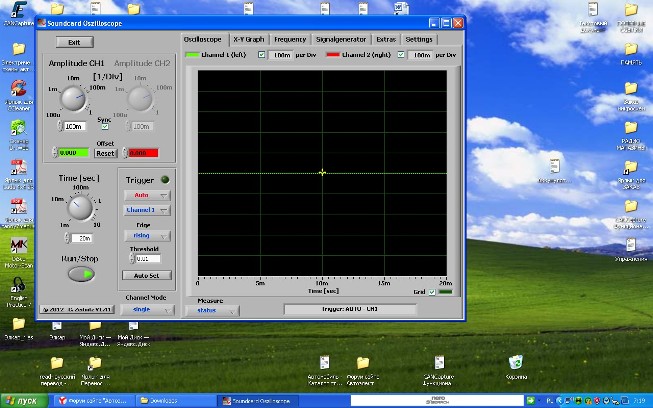Click the C. Zeitnitz version info button
The image size is (653, 408).
77,309
